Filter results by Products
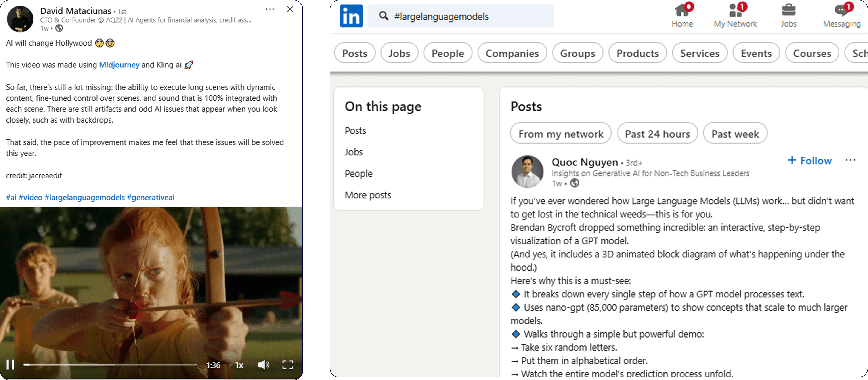 pyautogui.click(x=638, y=53)
